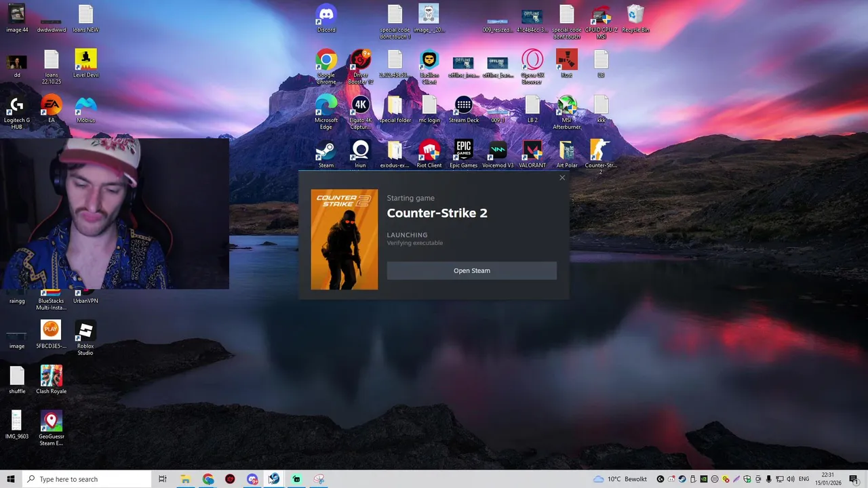Select the Rust game shortcut

(x=566, y=64)
